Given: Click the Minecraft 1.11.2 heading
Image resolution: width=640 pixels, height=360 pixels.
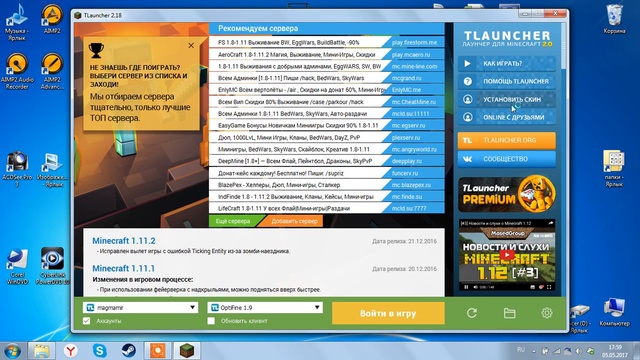Looking at the screenshot, I should click(124, 241).
